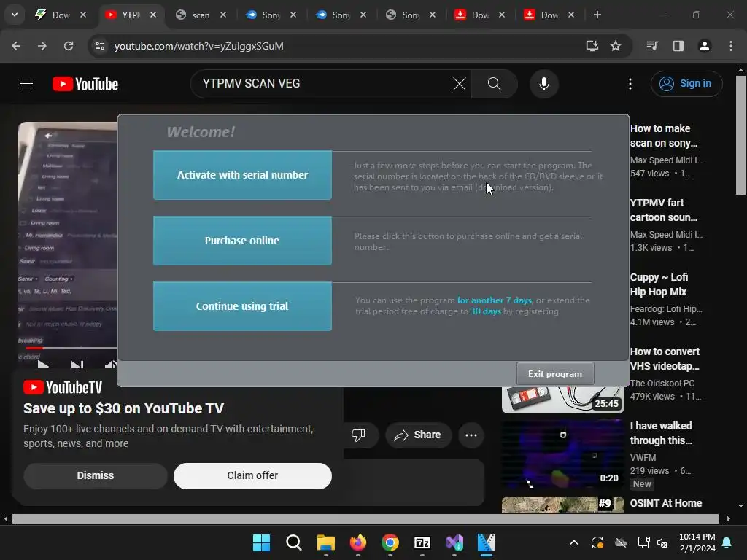Image resolution: width=747 pixels, height=560 pixels.
Task: Open notification bell in taskbar
Action: coord(727,542)
